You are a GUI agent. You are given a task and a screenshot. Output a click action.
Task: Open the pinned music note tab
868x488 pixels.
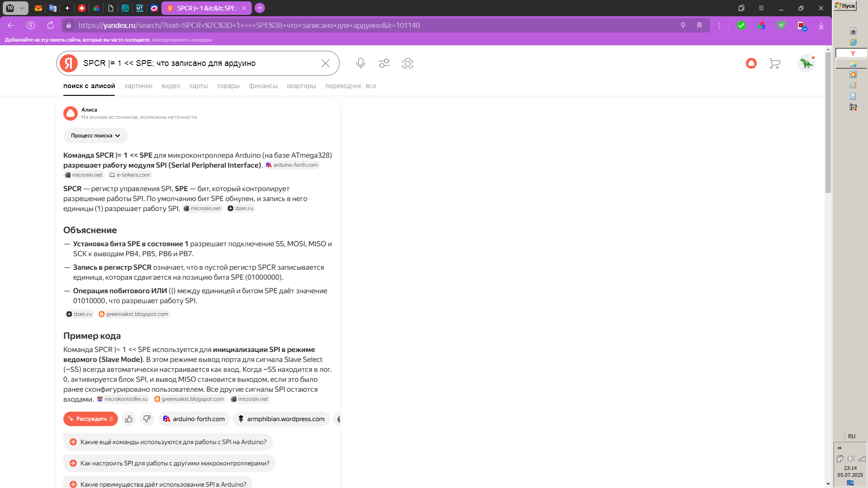(x=125, y=8)
